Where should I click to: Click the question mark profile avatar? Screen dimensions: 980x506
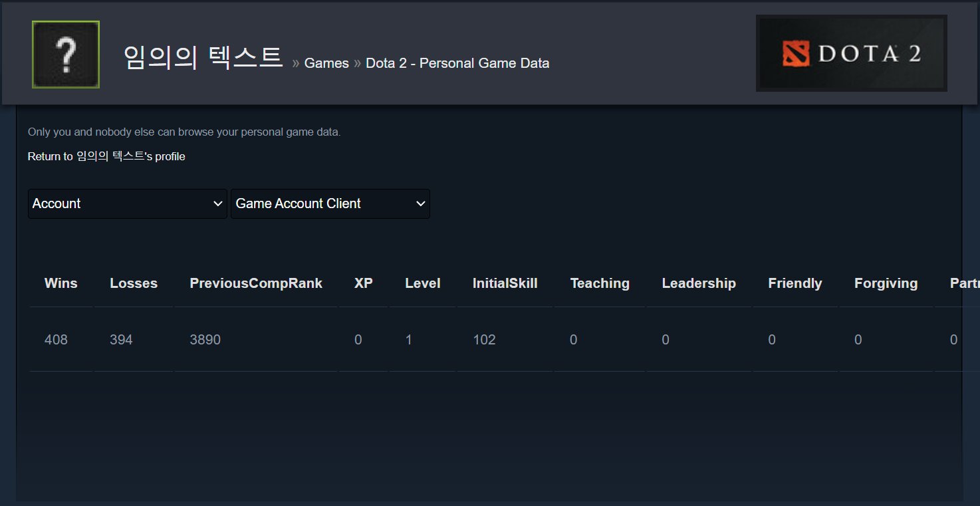[66, 55]
